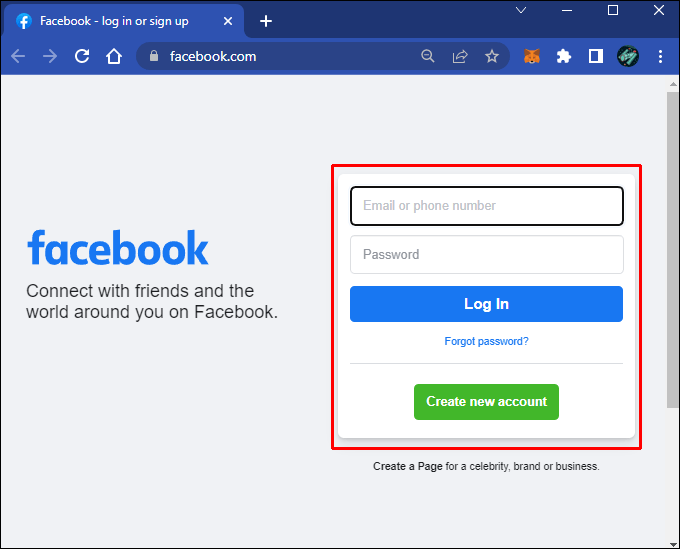This screenshot has width=680, height=549.
Task: Click the 'Connect with friends' tagline text
Action: coord(152,301)
